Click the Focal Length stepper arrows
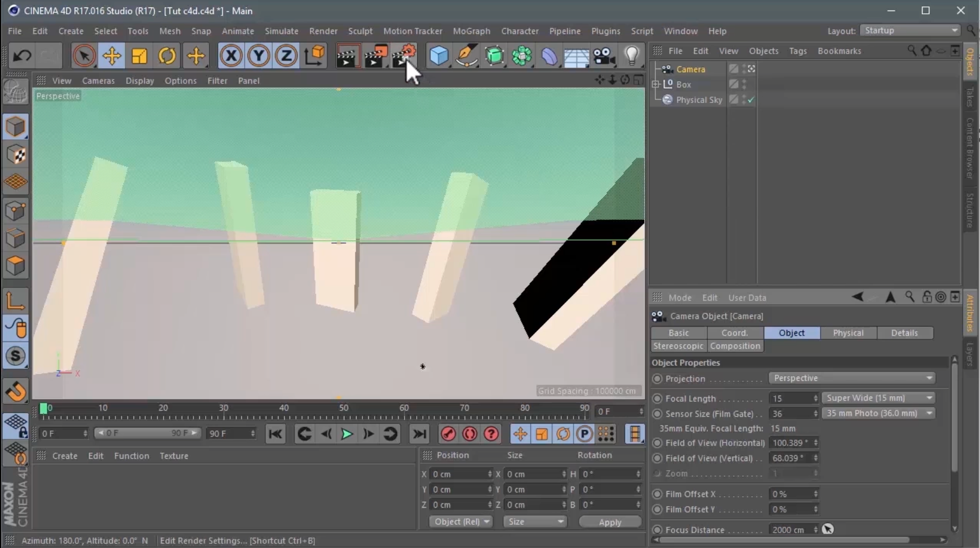This screenshot has width=980, height=548. [x=816, y=398]
